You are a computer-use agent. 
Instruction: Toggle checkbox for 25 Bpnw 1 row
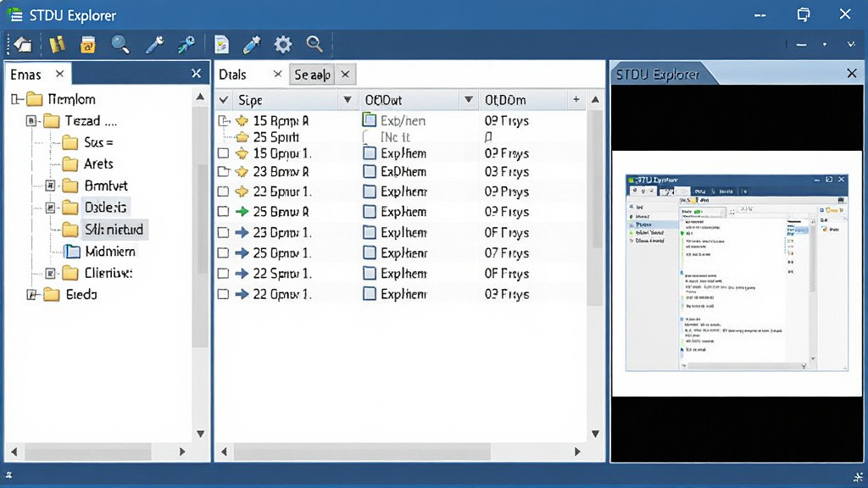click(223, 252)
